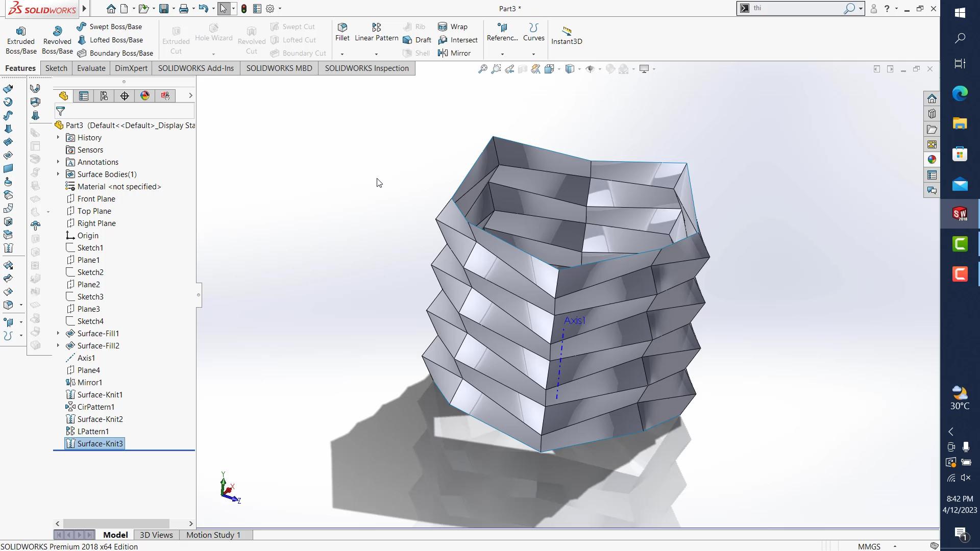
Task: Open Linear Pattern dropdown arrow
Action: tap(376, 54)
